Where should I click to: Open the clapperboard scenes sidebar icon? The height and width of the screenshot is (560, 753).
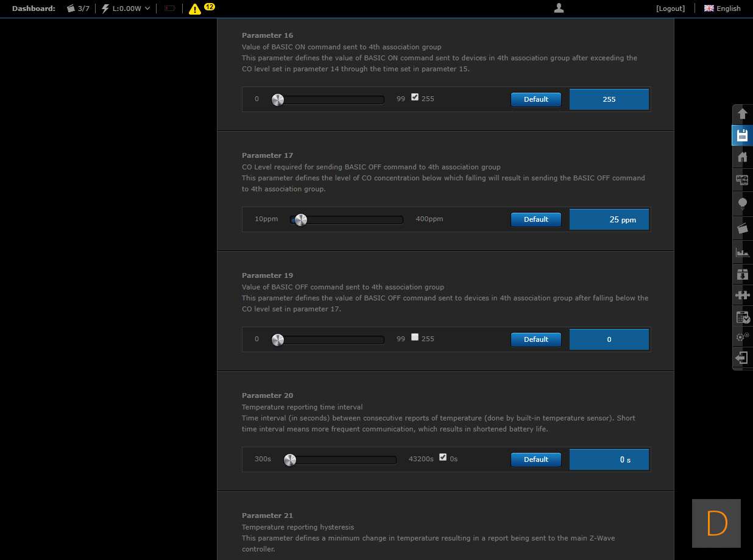click(x=742, y=228)
